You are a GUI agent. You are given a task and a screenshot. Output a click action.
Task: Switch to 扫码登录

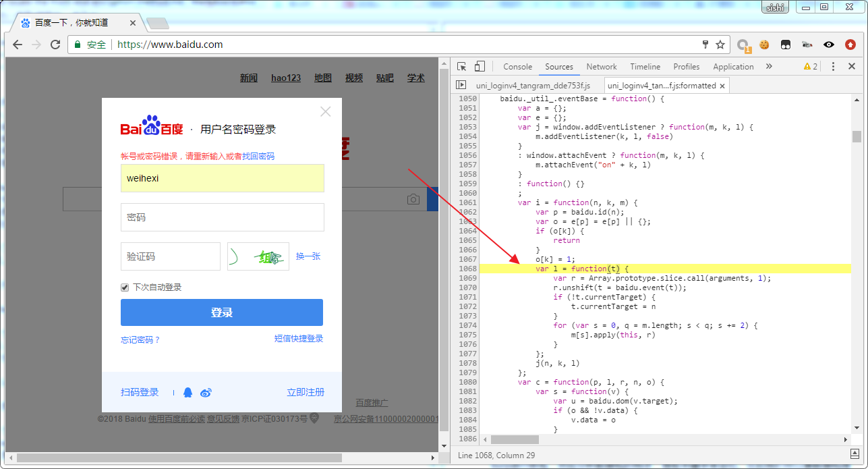tap(140, 392)
